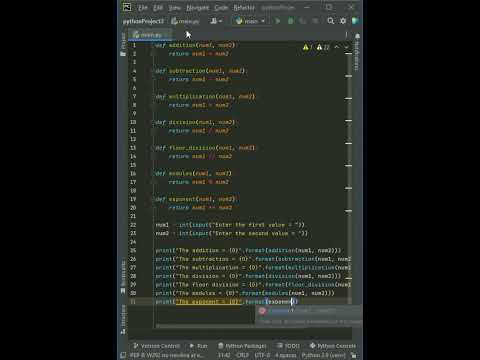Run the main configuration with green play icon

tap(278, 21)
